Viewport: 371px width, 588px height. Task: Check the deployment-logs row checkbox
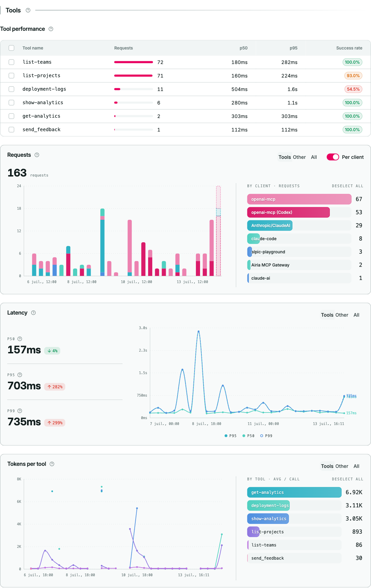coord(11,89)
